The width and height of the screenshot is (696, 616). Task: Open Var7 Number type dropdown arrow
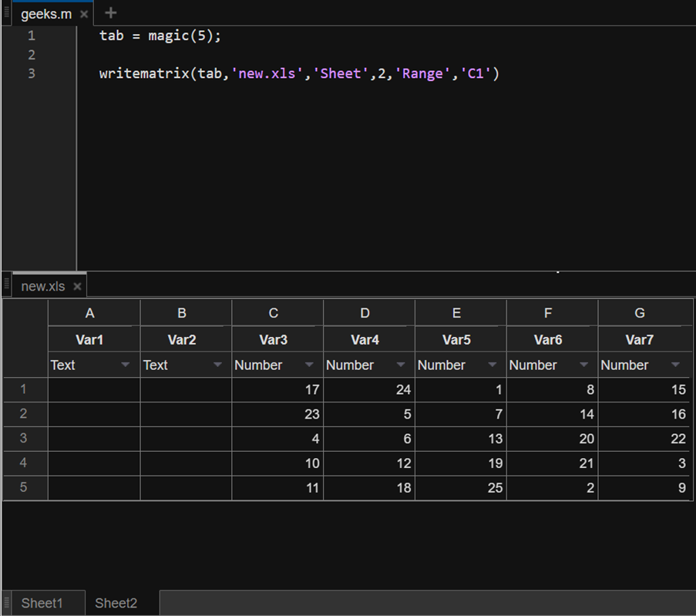point(676,365)
